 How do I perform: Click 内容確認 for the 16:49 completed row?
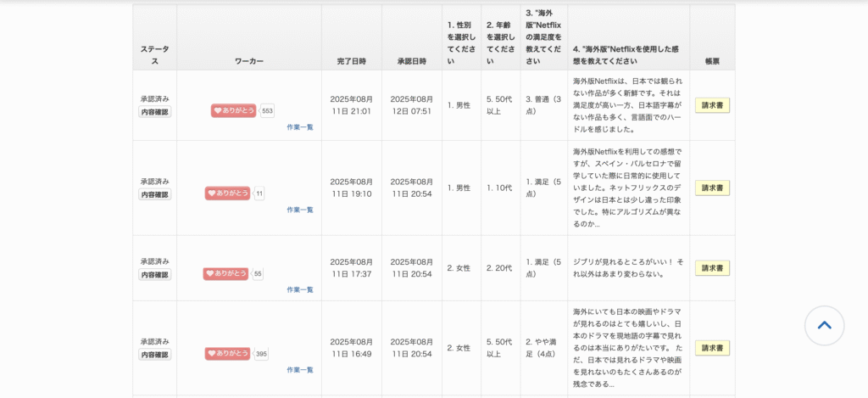click(154, 355)
